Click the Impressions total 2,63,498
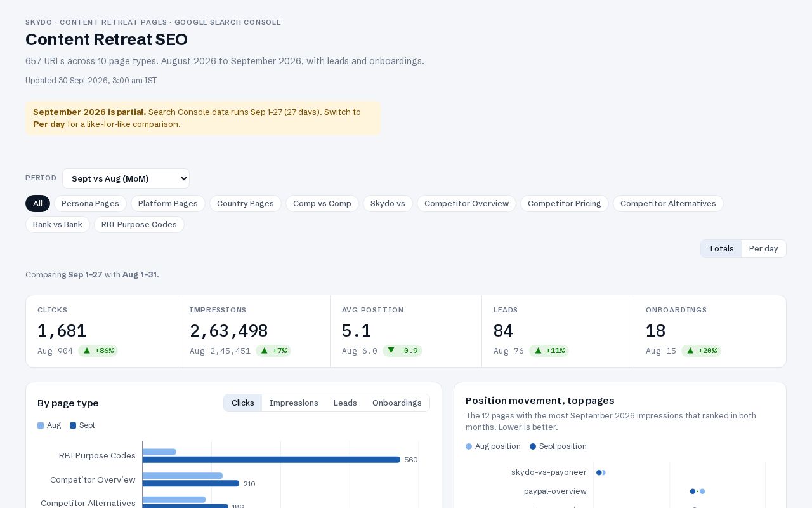The image size is (812, 508). click(229, 331)
